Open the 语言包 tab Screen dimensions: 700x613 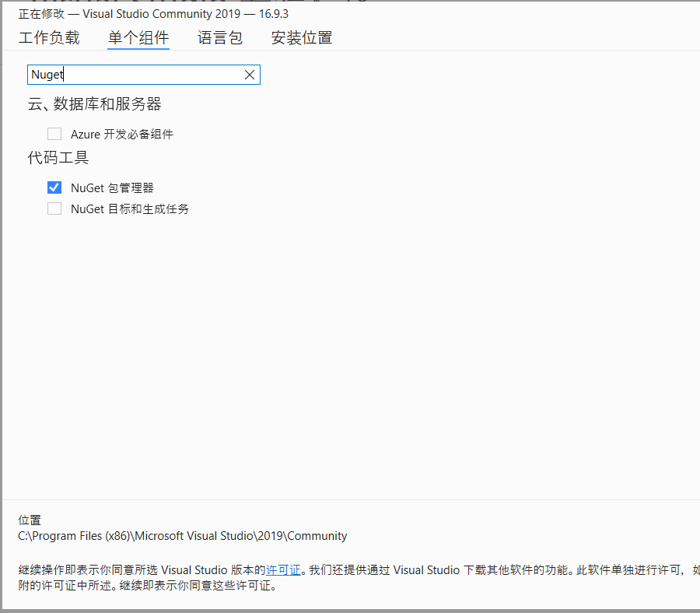(219, 37)
